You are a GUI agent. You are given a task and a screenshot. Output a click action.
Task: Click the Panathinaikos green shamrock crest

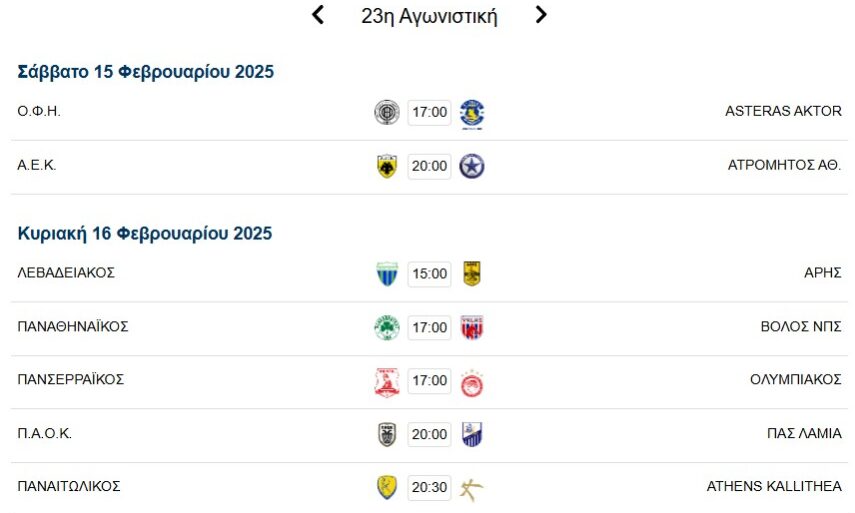tap(386, 328)
